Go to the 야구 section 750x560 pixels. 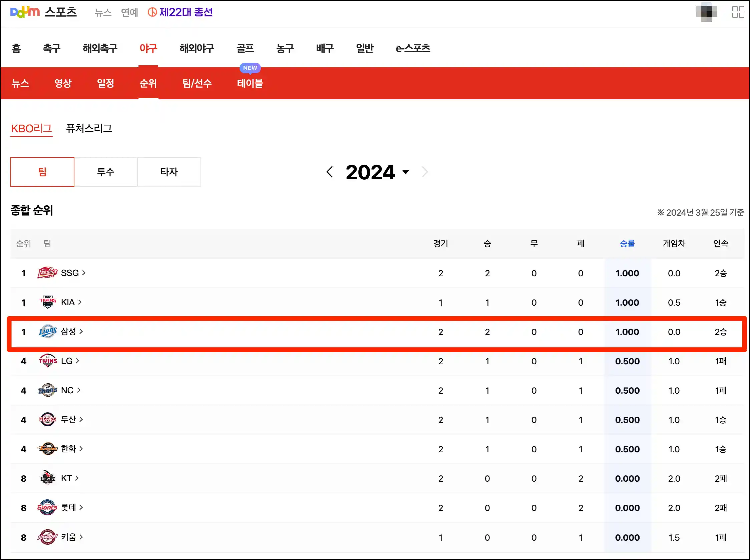(148, 48)
